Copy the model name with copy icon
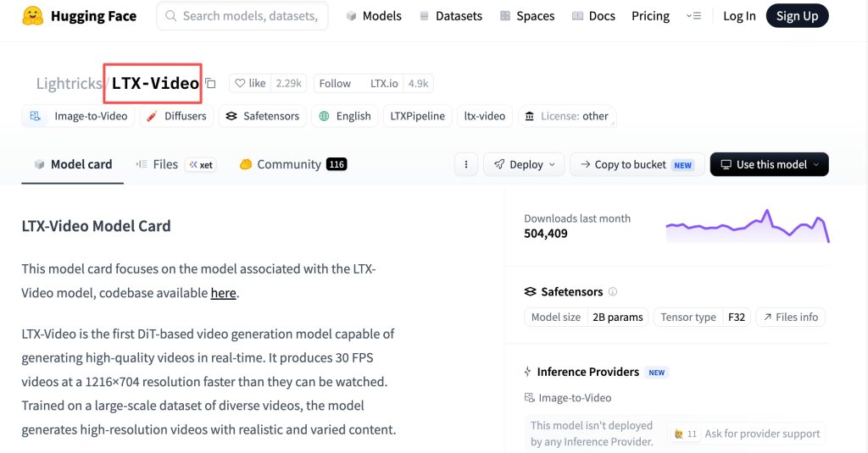 point(210,83)
